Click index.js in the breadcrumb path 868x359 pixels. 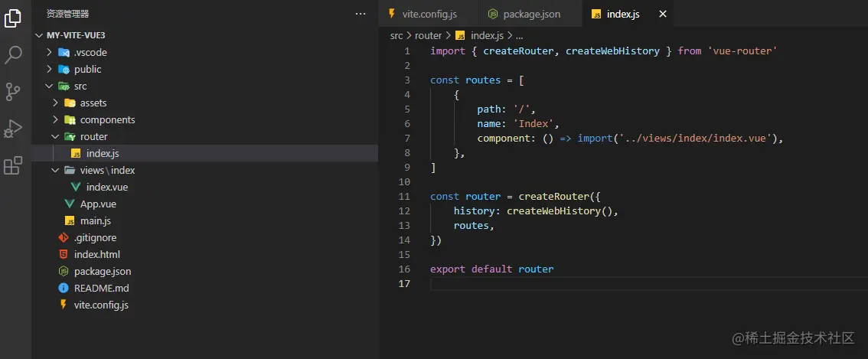point(487,35)
